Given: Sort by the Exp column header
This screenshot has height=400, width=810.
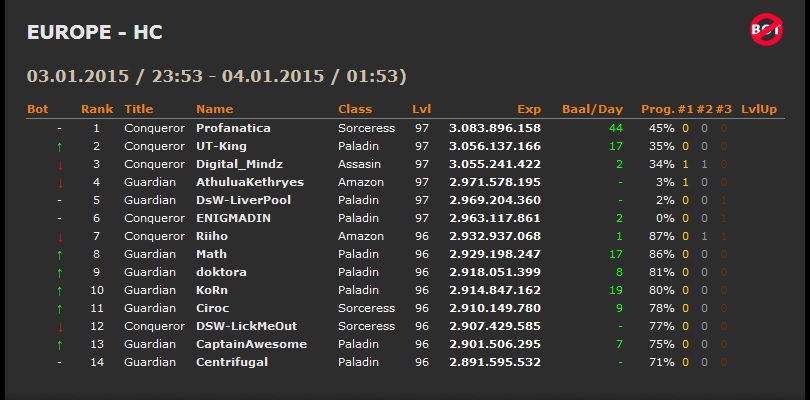Looking at the screenshot, I should (x=529, y=109).
